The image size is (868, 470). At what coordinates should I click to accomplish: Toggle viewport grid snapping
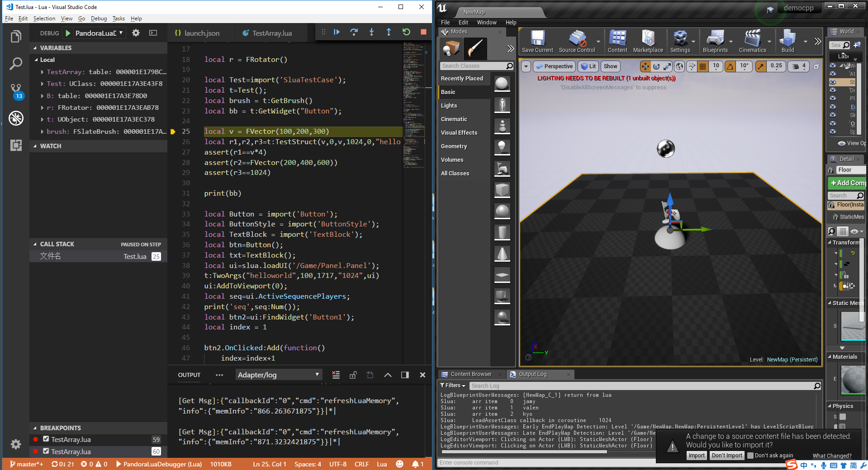(x=702, y=66)
